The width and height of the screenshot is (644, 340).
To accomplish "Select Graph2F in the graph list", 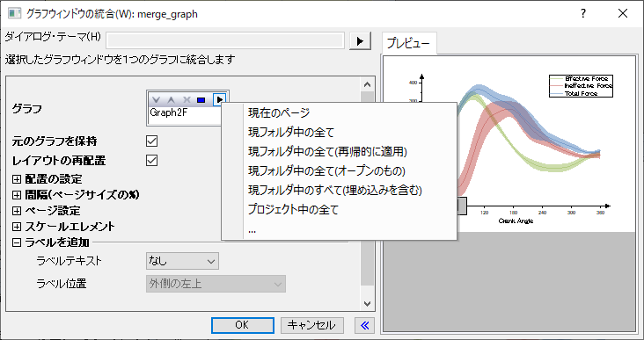I will coord(169,112).
